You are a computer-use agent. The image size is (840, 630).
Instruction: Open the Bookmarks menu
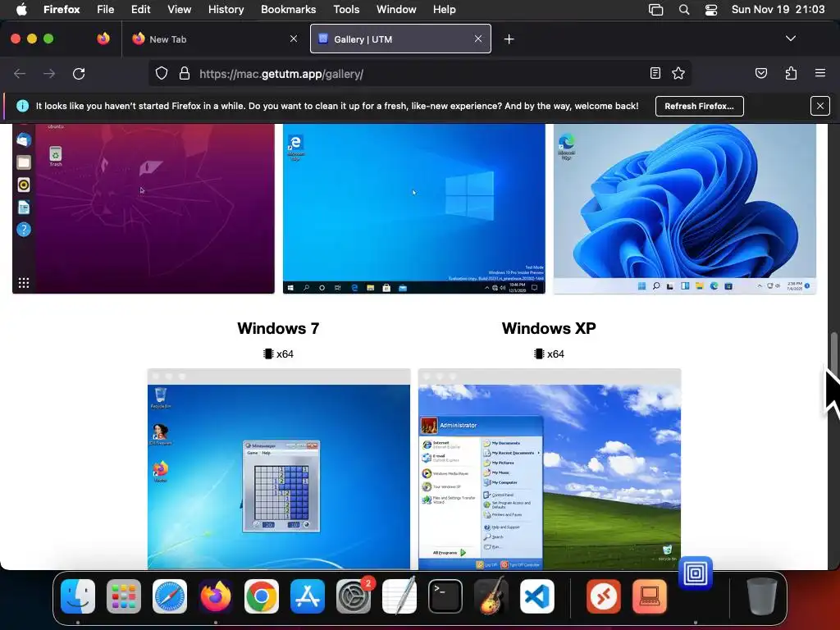(288, 9)
